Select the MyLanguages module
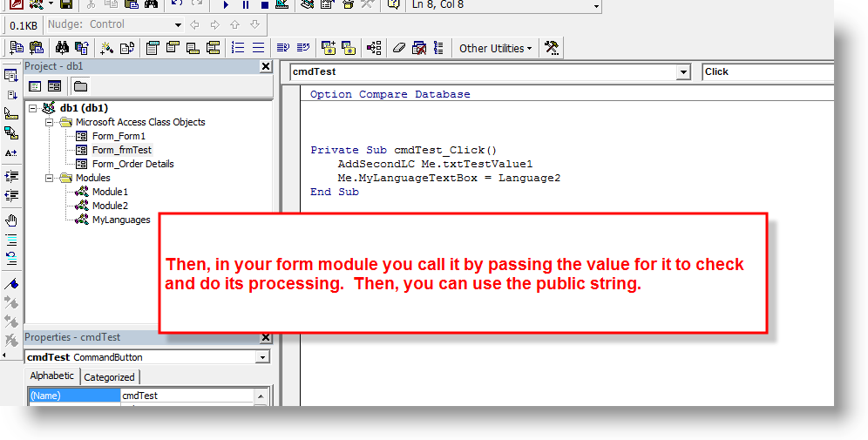 (x=121, y=220)
